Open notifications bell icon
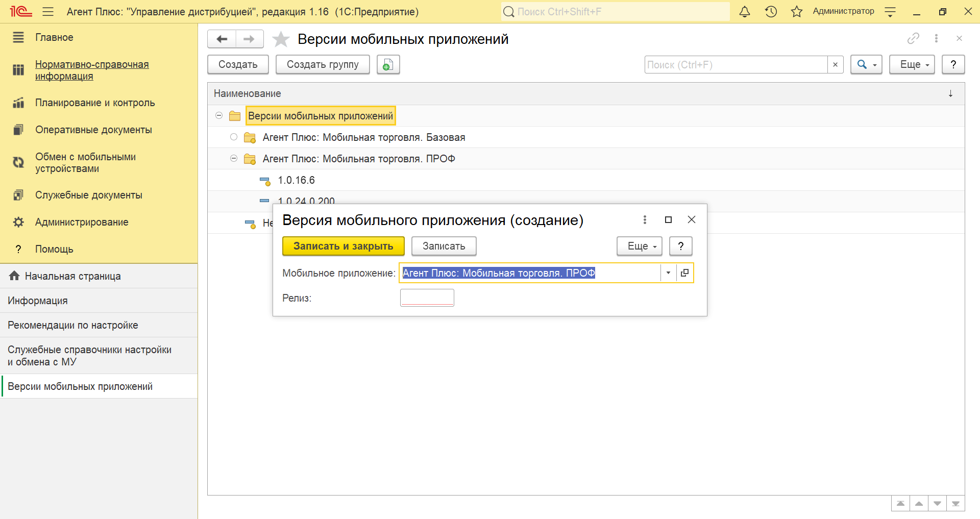 745,12
